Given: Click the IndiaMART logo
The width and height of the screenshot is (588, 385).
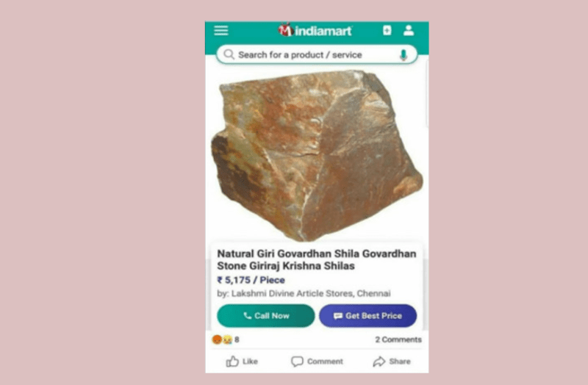Looking at the screenshot, I should (x=315, y=30).
